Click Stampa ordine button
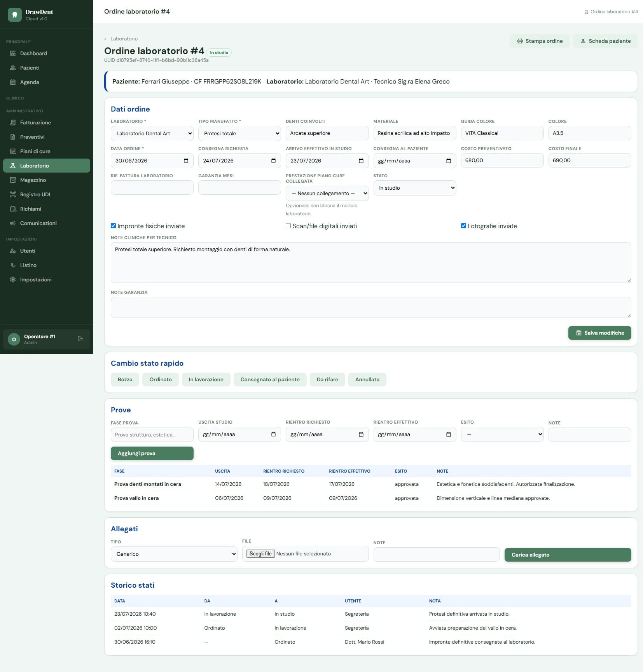 [x=540, y=41]
